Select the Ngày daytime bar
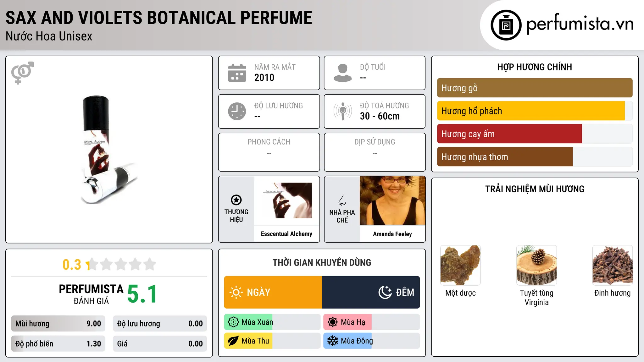The width and height of the screenshot is (644, 362). 273,292
